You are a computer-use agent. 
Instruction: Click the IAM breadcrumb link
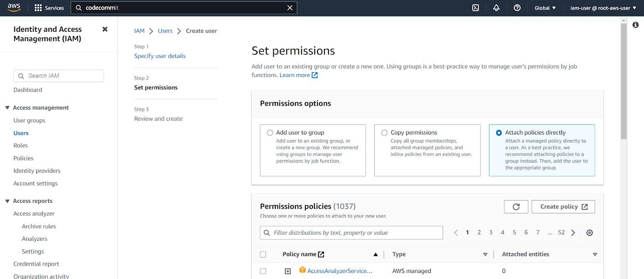click(139, 31)
